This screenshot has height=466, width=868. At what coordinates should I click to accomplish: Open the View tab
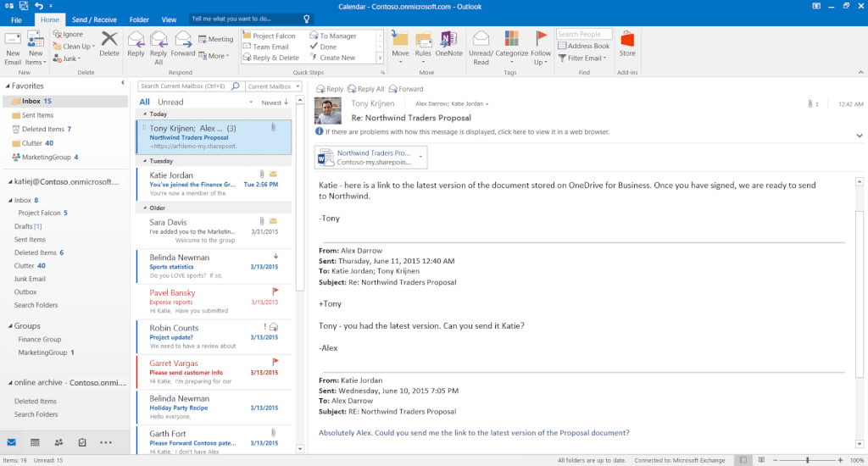[x=169, y=19]
